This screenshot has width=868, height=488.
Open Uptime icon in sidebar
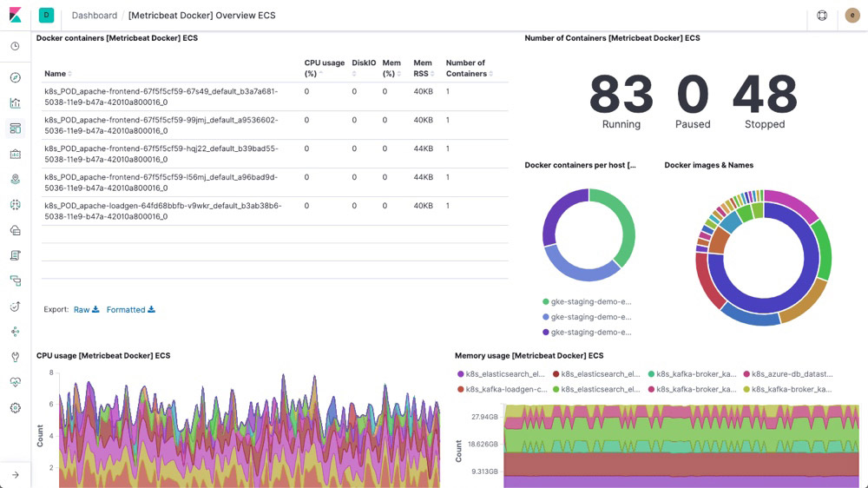16,307
